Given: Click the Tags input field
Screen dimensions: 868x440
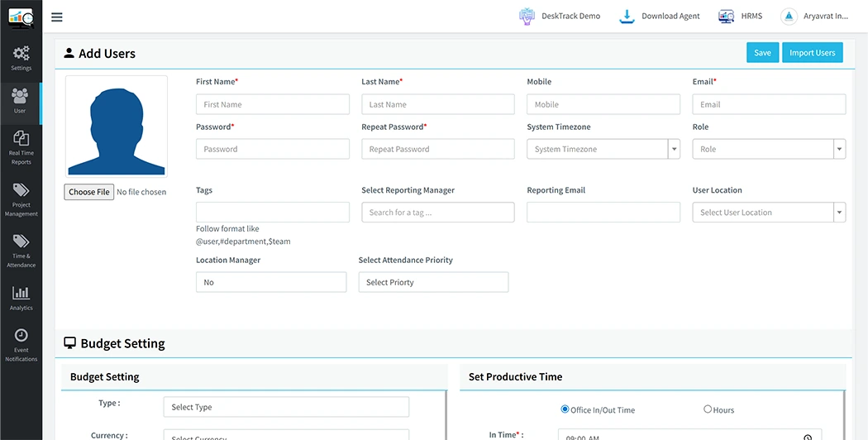Looking at the screenshot, I should click(272, 213).
